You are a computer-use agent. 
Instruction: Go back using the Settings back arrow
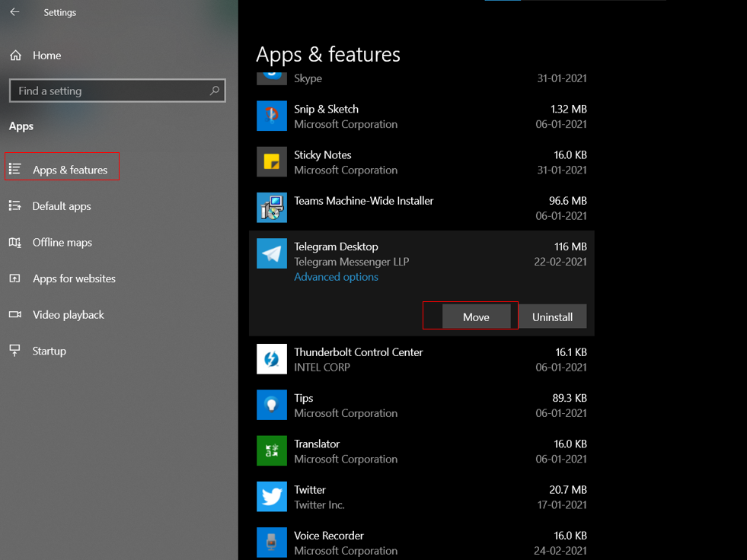(14, 12)
